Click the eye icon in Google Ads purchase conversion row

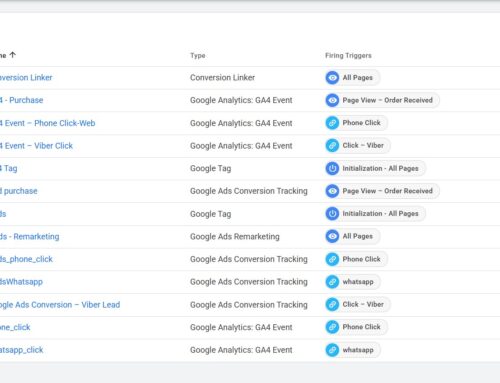tap(332, 191)
